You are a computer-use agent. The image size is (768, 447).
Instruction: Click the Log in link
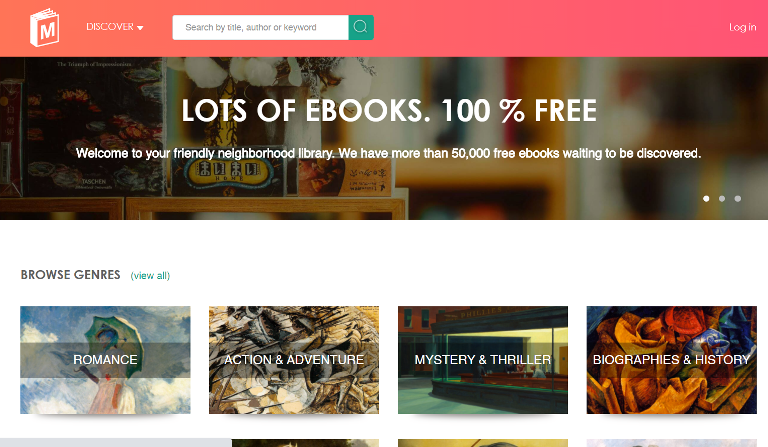(743, 27)
